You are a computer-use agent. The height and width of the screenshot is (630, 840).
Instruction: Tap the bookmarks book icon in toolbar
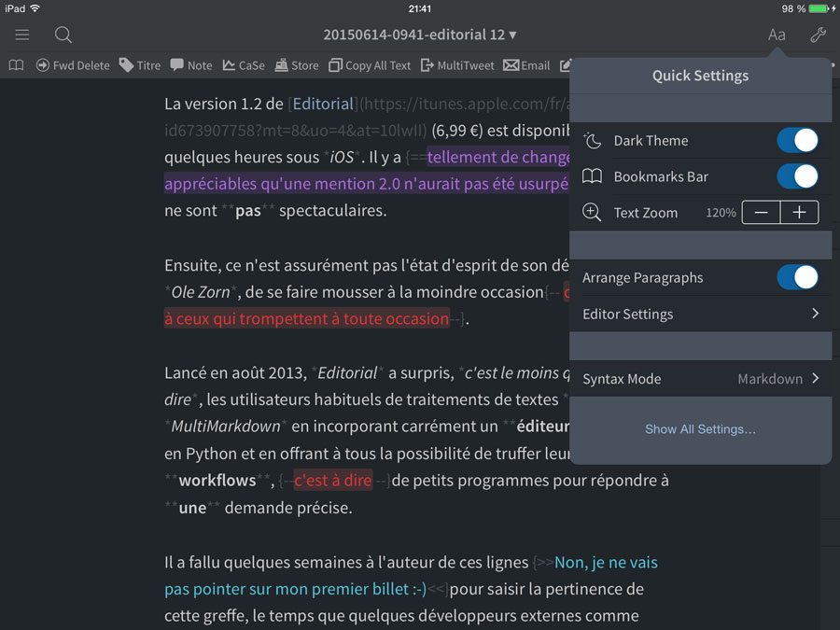[16, 65]
